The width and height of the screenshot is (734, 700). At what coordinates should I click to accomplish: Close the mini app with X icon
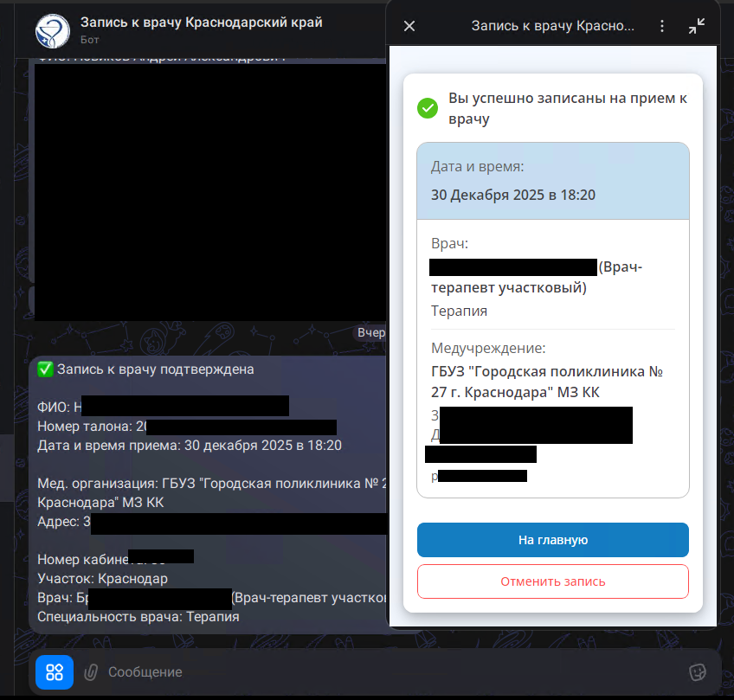(x=409, y=26)
